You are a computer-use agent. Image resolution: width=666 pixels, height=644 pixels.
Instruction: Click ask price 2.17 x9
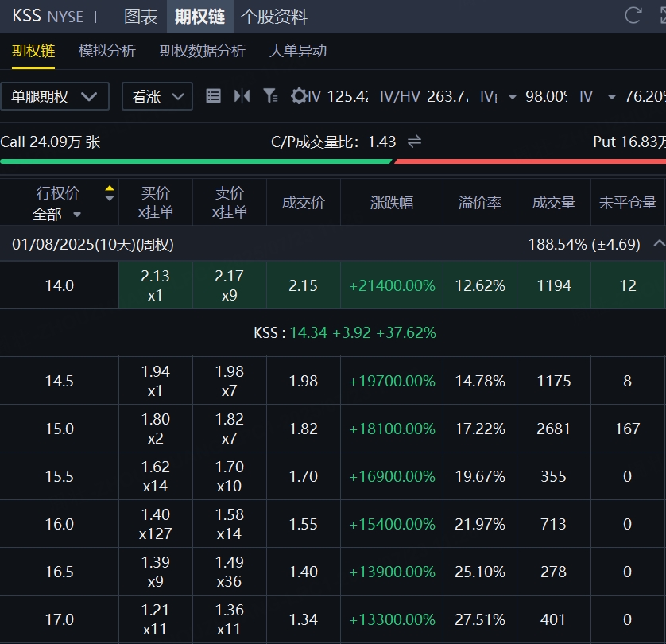230,285
